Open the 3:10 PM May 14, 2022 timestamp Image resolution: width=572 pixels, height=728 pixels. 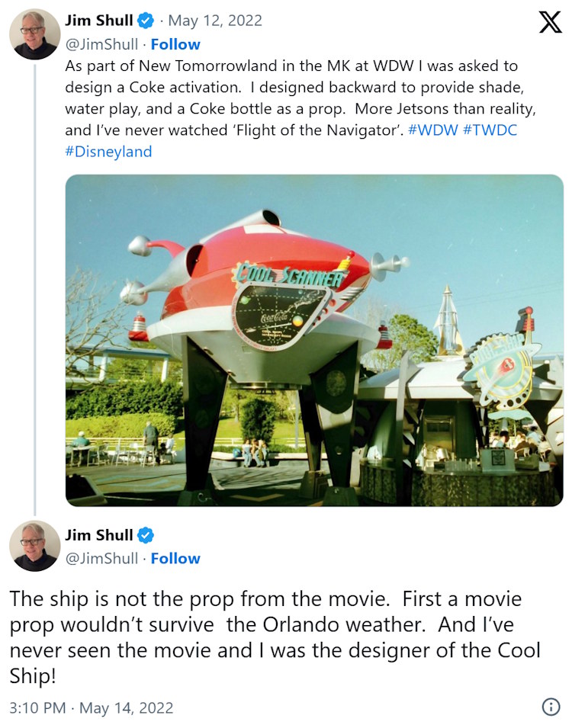pos(92,707)
